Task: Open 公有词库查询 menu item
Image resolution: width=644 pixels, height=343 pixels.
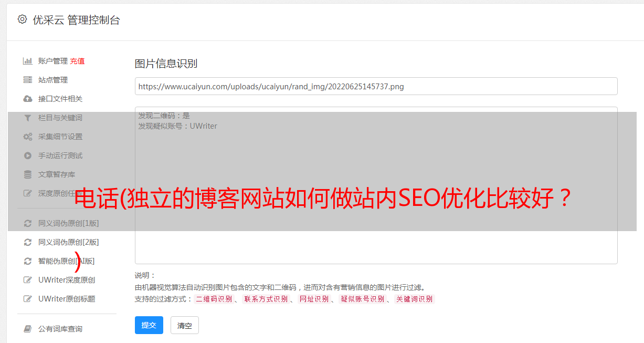Action: 60,329
